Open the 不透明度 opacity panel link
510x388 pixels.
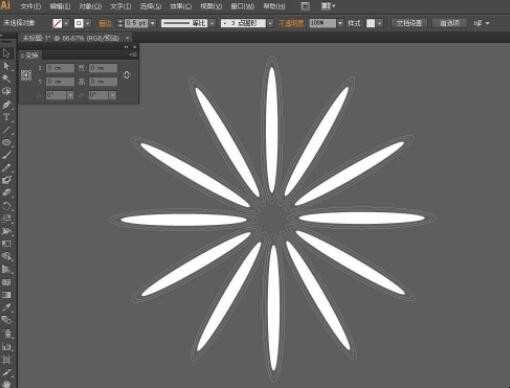[x=291, y=23]
